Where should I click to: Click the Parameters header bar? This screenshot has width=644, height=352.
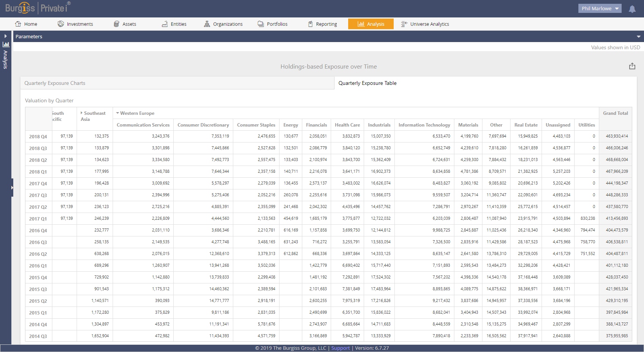coord(328,36)
